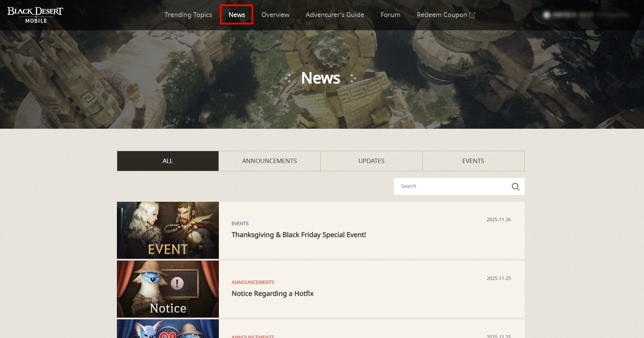
Task: Read Notice Regarding a Hotfix article
Action: tap(272, 293)
